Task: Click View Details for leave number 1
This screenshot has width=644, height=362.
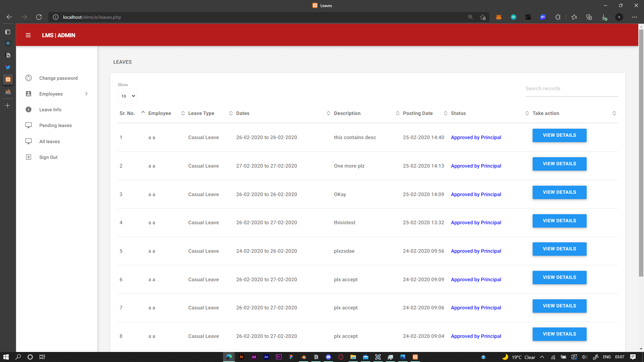Action: pyautogui.click(x=559, y=135)
